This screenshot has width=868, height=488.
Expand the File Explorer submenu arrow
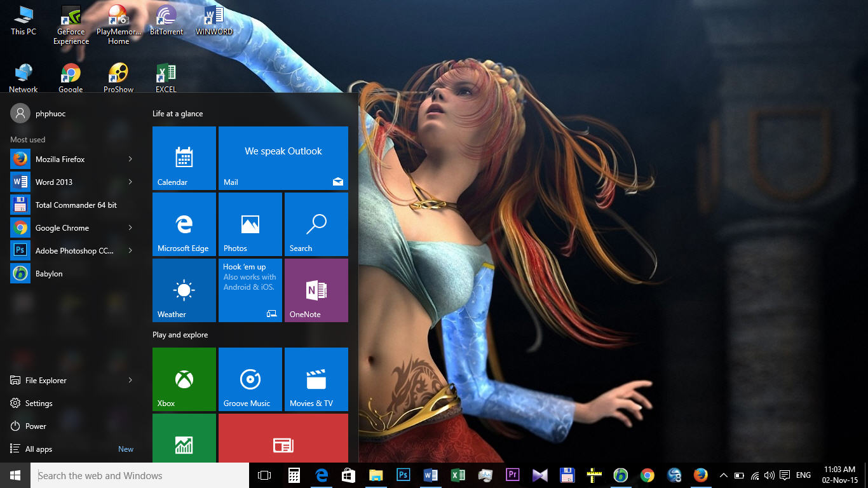(x=130, y=380)
